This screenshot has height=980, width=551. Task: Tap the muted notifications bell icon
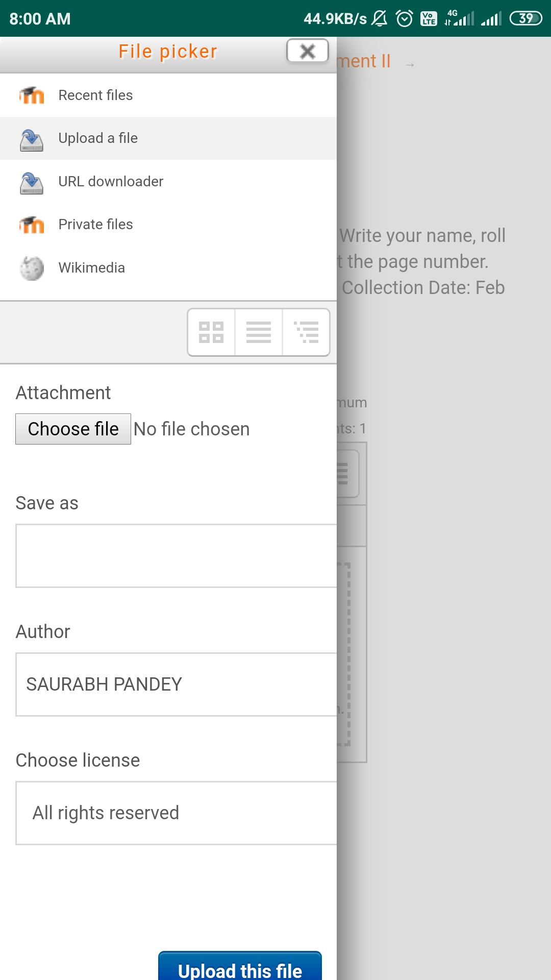point(379,19)
